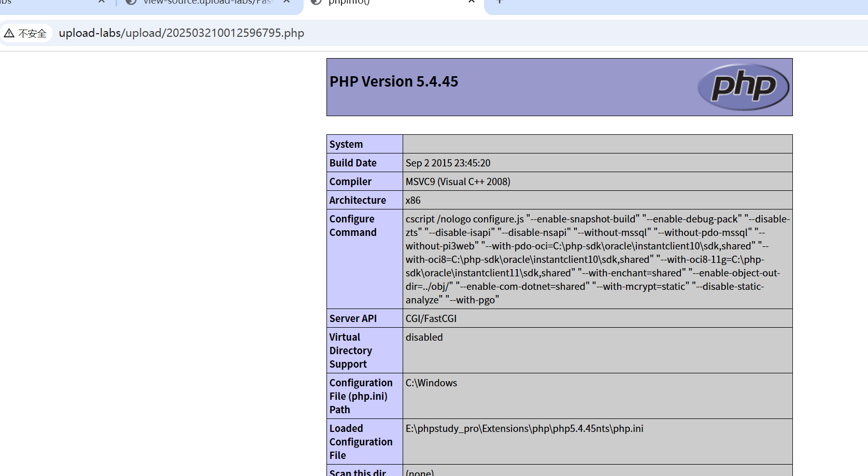
Task: Click the "Architecture" row label
Action: click(x=358, y=200)
